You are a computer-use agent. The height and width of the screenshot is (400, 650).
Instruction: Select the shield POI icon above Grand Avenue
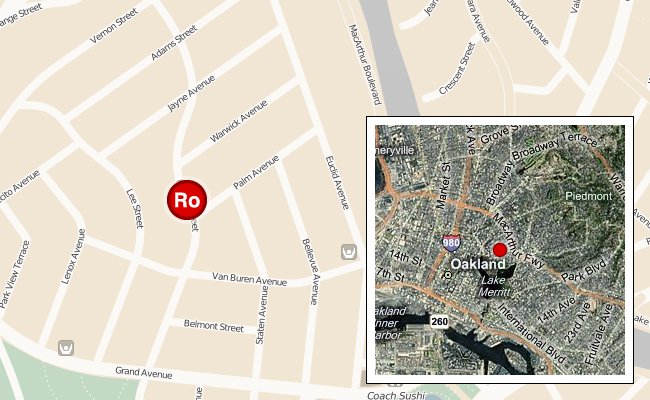(66, 348)
